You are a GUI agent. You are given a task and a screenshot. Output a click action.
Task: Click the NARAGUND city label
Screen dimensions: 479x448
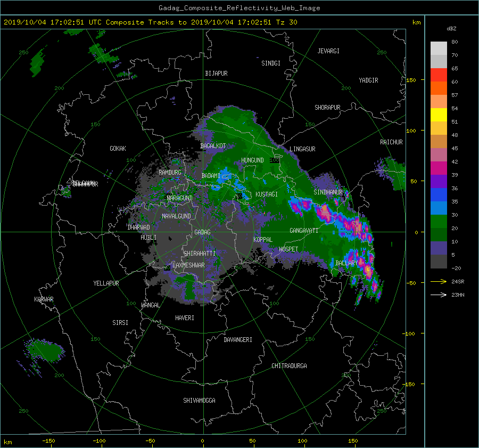[180, 198]
